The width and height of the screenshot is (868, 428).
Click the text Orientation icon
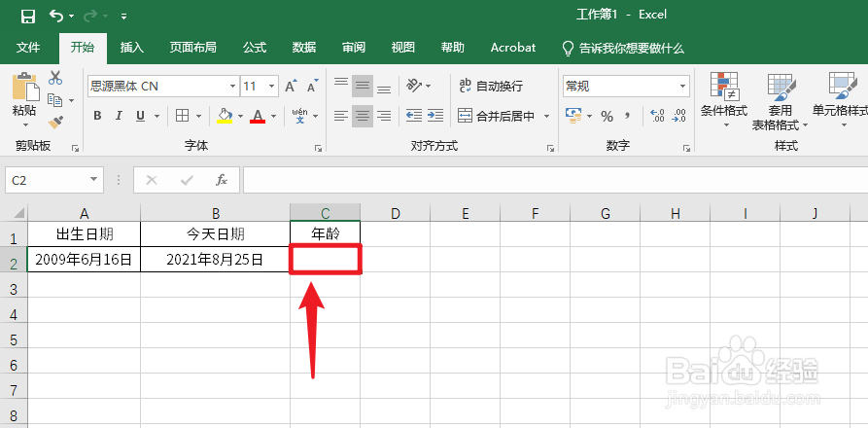coord(415,86)
